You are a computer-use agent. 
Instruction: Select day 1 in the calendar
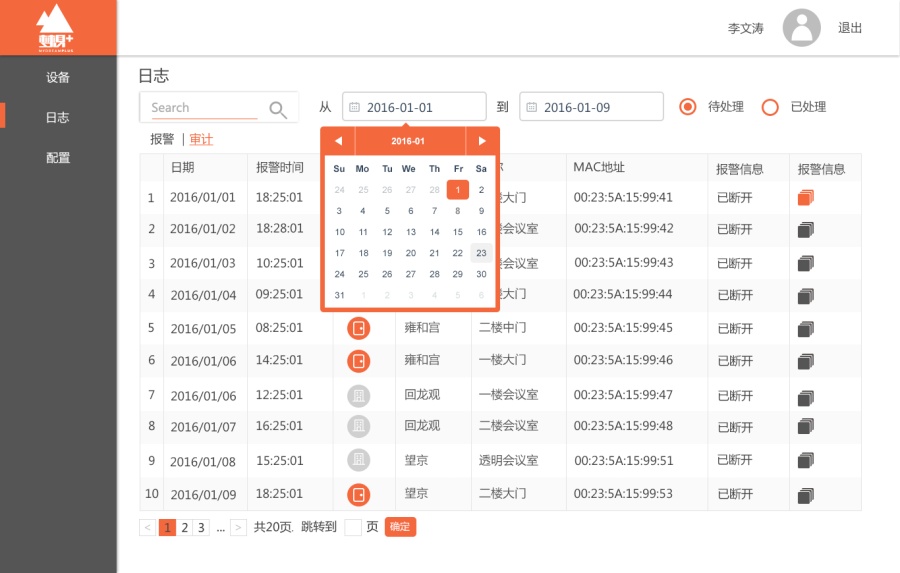point(457,189)
